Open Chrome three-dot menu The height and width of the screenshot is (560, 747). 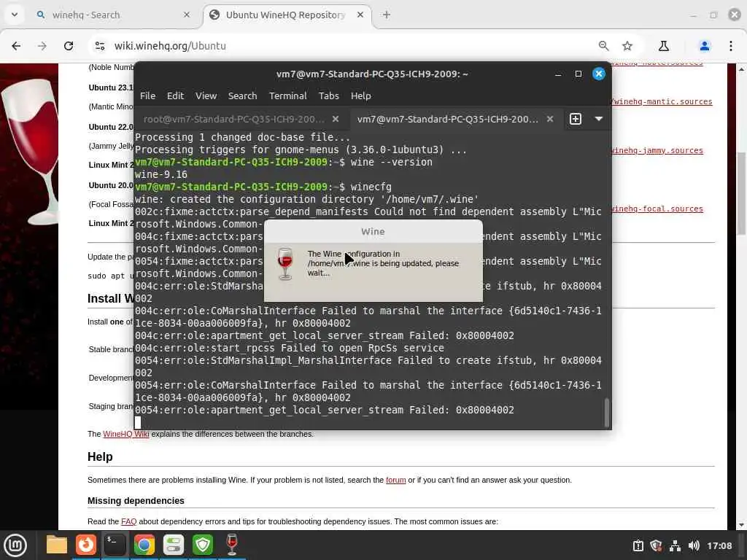pyautogui.click(x=731, y=46)
